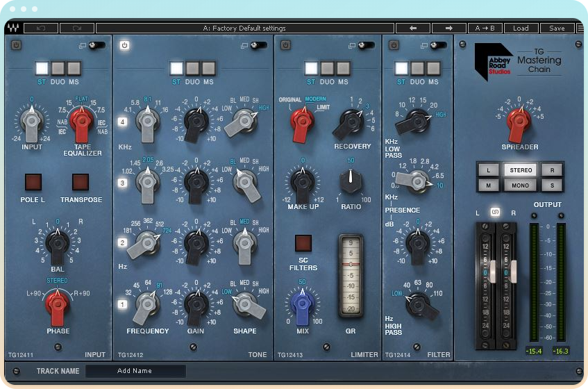The image size is (588, 389).
Task: Go to the next preset with right arrow
Action: coord(449,28)
